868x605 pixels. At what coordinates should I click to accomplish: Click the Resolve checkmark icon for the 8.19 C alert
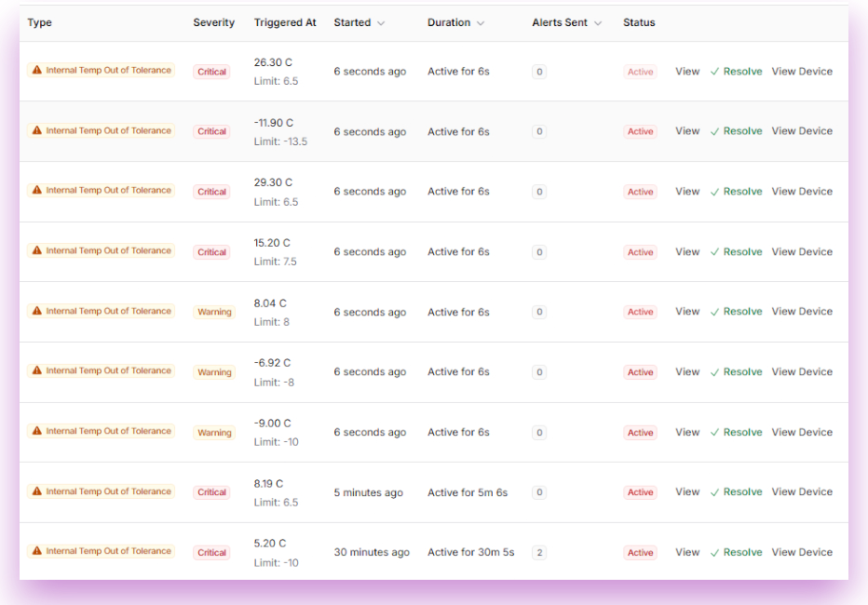click(x=715, y=492)
